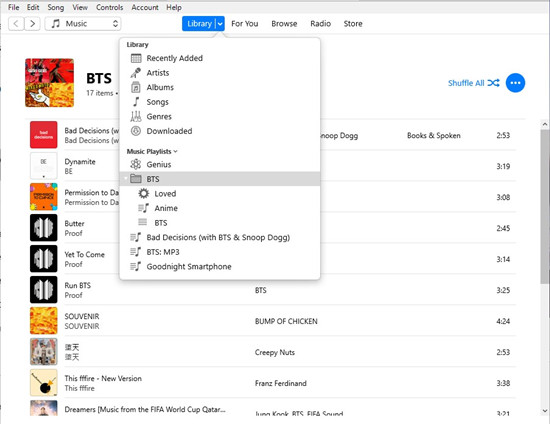Screen dimensions: 550x424
Task: Click the Library dropdown arrow
Action: (220, 24)
